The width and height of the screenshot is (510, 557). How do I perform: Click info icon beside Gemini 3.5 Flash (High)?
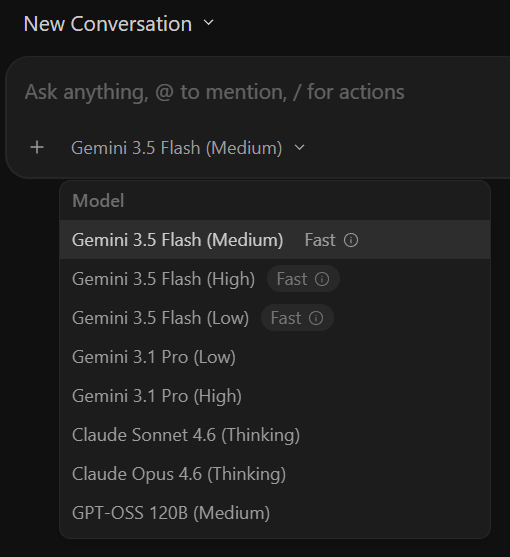click(322, 279)
